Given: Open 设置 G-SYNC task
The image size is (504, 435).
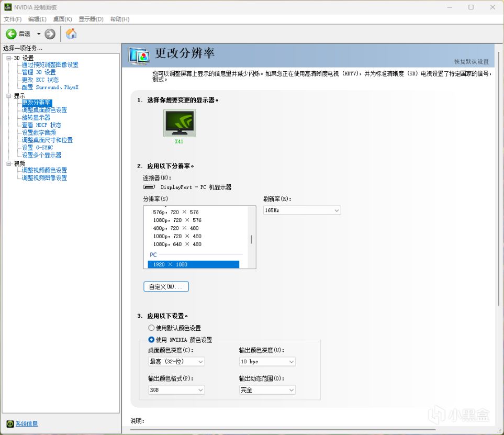Looking at the screenshot, I should [37, 148].
